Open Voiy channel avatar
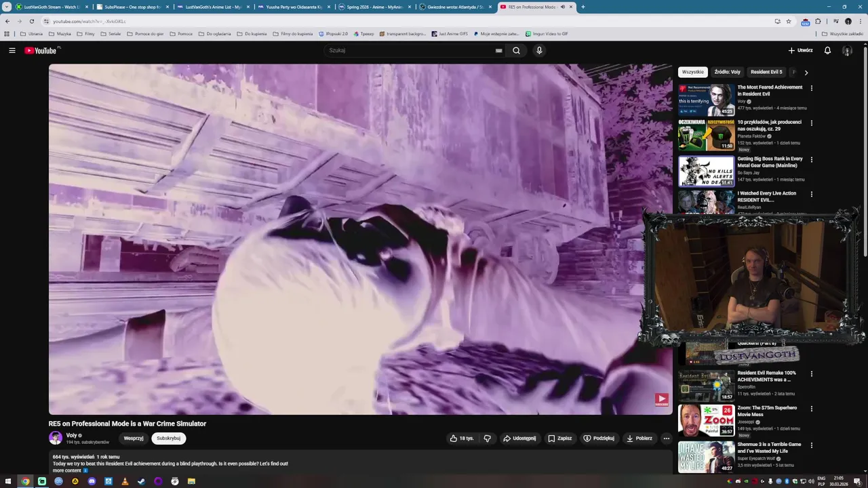 [x=56, y=438]
